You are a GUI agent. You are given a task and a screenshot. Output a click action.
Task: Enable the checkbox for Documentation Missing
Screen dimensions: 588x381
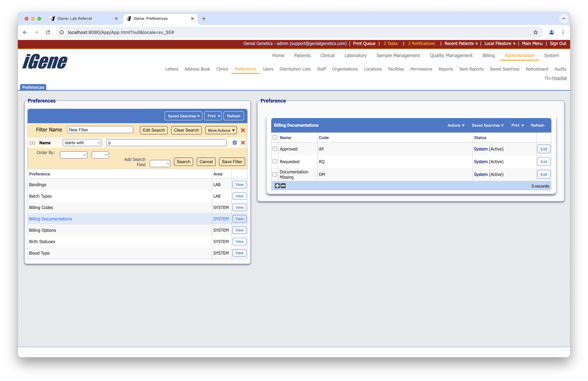point(275,174)
